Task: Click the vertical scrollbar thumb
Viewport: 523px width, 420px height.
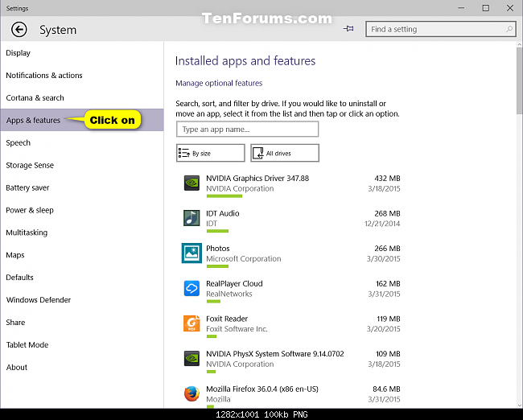Action: click(x=519, y=80)
